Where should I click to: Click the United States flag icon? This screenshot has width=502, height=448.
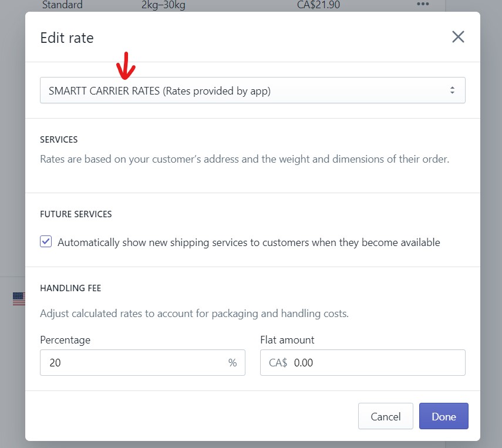tap(19, 299)
